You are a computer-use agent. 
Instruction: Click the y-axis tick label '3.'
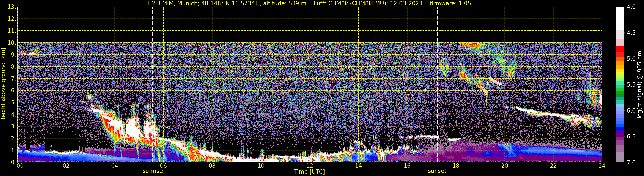[13, 127]
